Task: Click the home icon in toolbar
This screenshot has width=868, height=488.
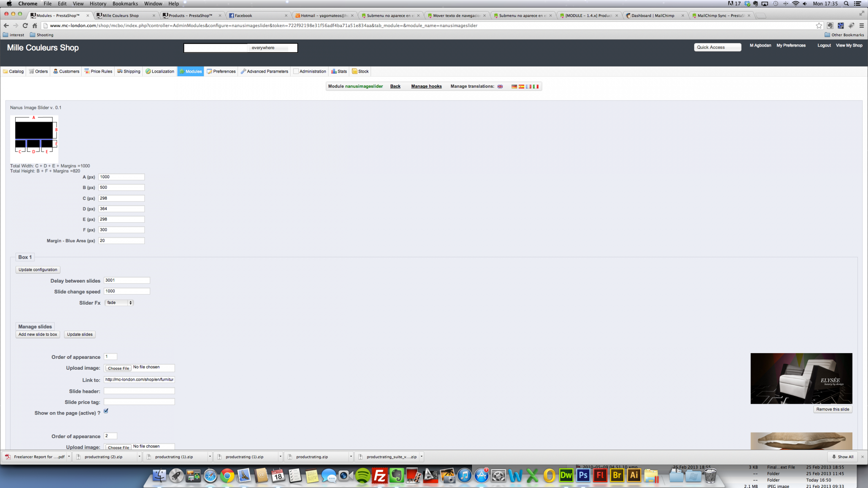Action: pyautogui.click(x=35, y=25)
